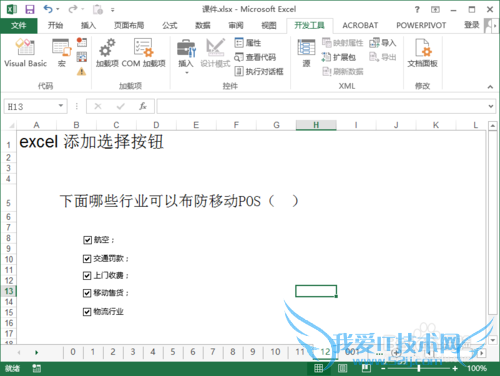Open Excel Help question mark
500x376 pixels.
(x=417, y=9)
